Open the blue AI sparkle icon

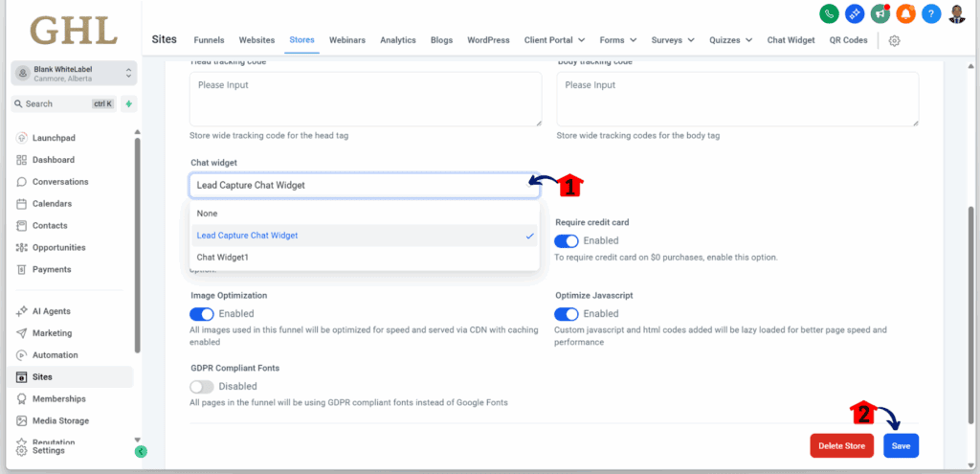855,13
